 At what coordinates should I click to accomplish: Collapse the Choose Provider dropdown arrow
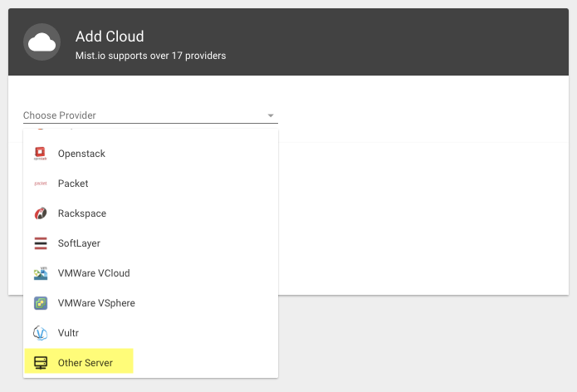[x=271, y=115]
